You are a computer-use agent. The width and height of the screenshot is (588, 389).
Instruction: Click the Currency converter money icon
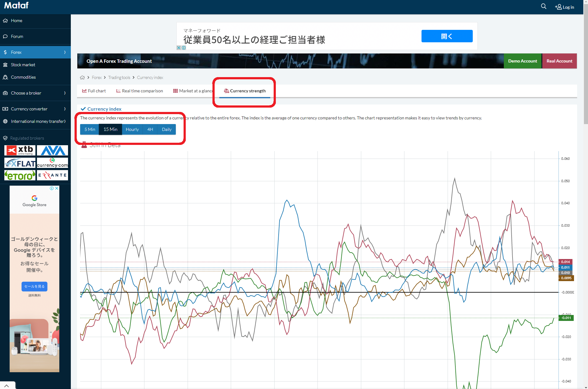(5, 109)
